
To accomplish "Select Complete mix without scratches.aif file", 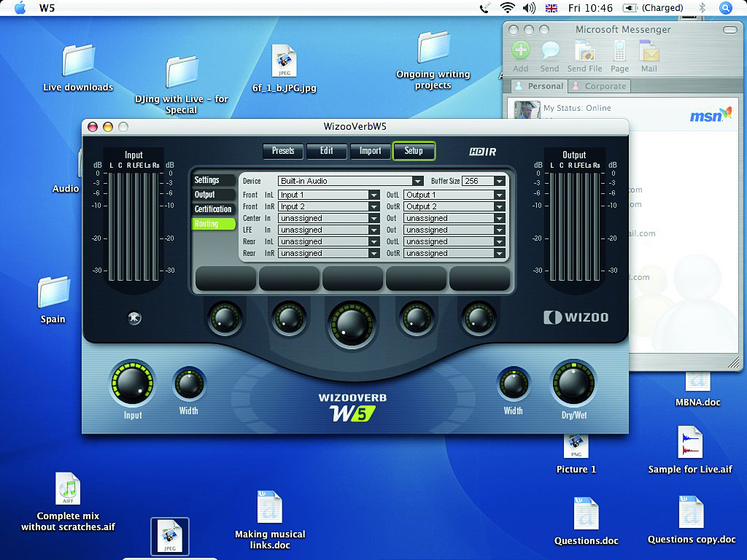I will tap(68, 489).
